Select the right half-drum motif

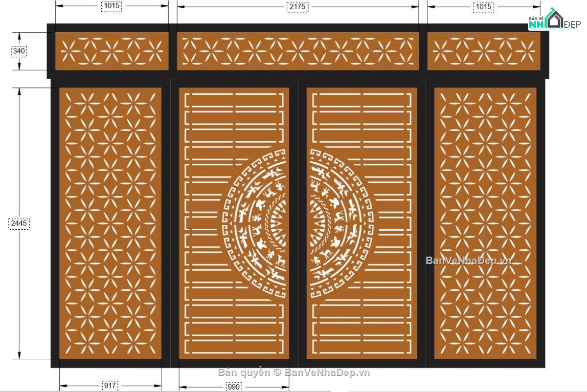pos(340,221)
